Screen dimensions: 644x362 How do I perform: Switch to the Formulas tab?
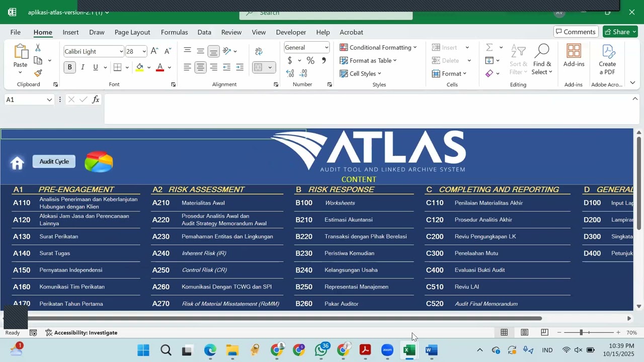point(174,32)
